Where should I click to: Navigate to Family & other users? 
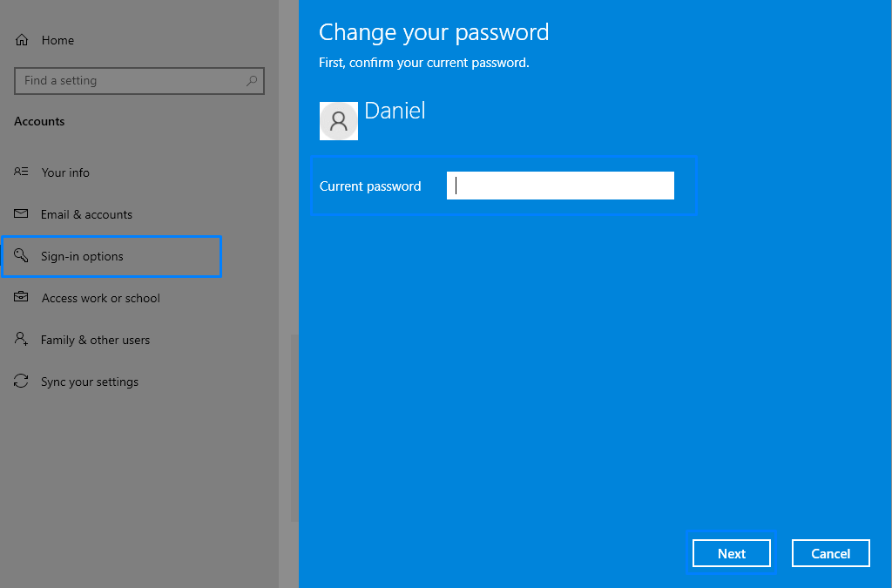(x=95, y=340)
